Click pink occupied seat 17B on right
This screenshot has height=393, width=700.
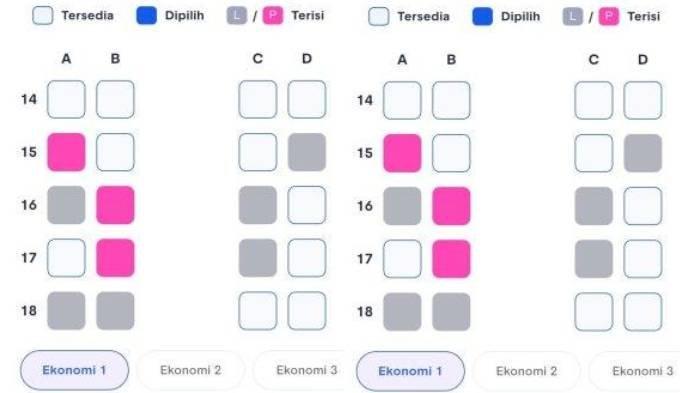451,259
